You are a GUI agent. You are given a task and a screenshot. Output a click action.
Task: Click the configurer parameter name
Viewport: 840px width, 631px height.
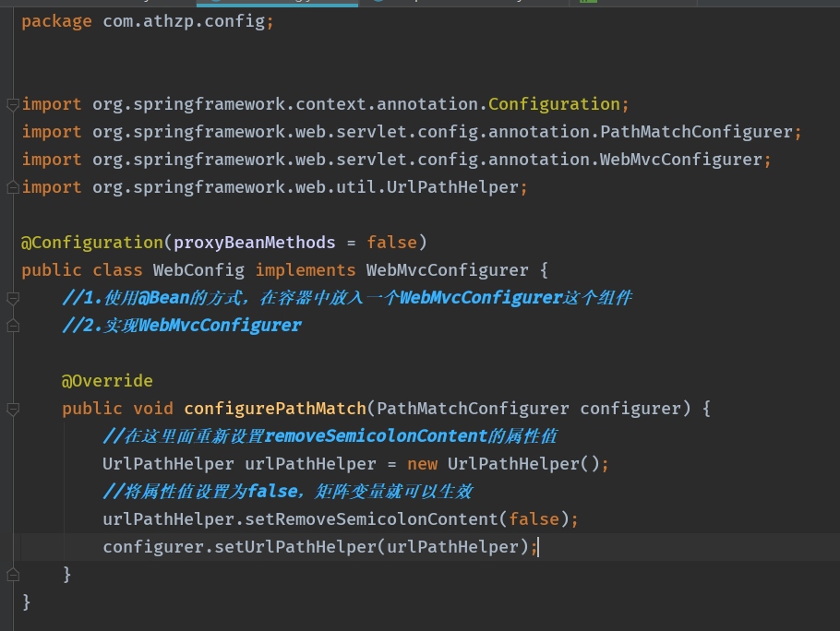tap(630, 409)
